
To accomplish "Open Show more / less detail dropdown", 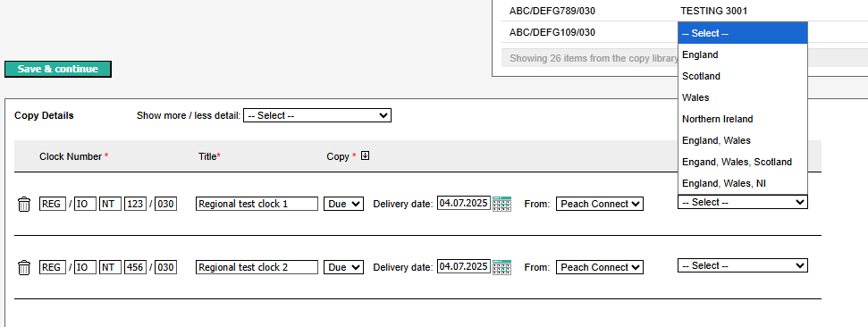I will pyautogui.click(x=317, y=115).
